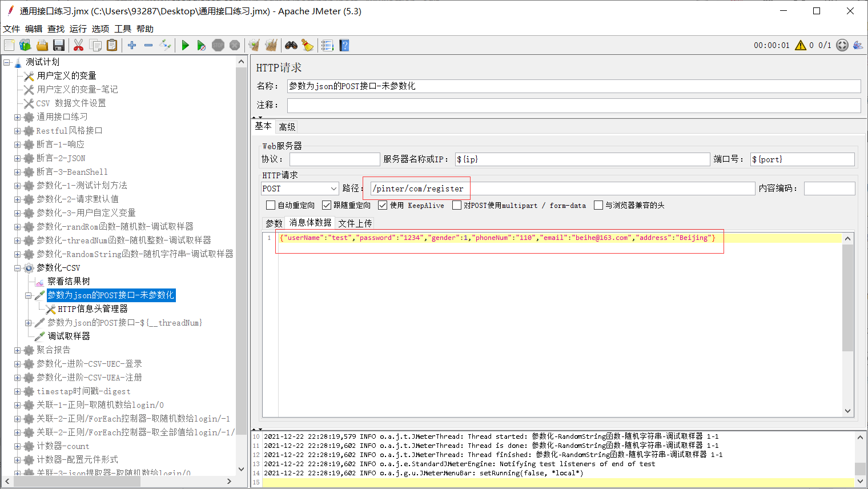The height and width of the screenshot is (489, 868).
Task: Open the 查找 menu
Action: point(56,29)
